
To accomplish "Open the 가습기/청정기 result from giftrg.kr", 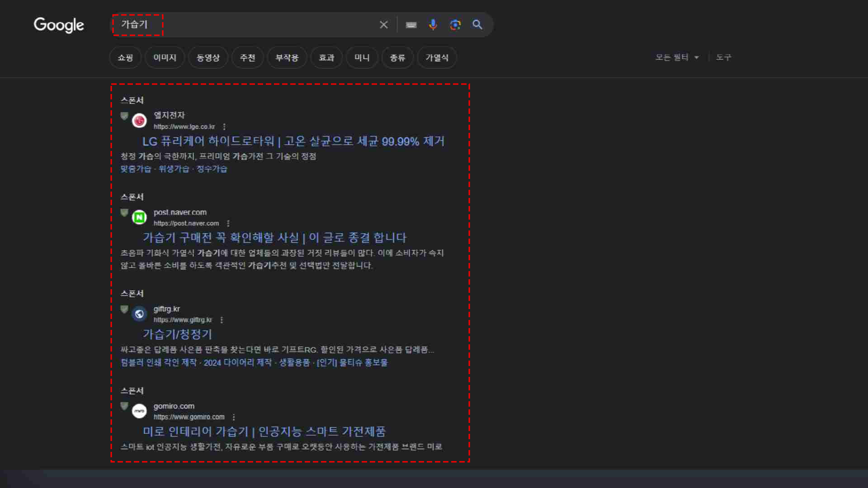I will (x=177, y=334).
